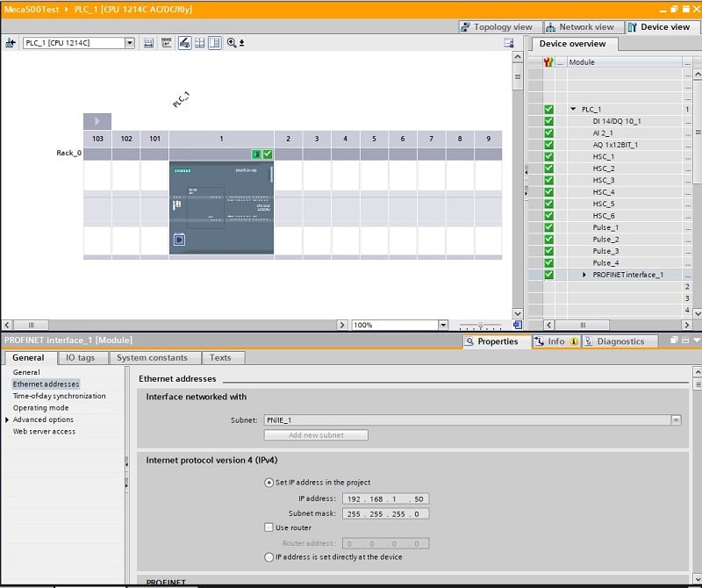Screen dimensions: 702x588
Task: Click the blue overview navigation icon
Action: pyautogui.click(x=518, y=325)
